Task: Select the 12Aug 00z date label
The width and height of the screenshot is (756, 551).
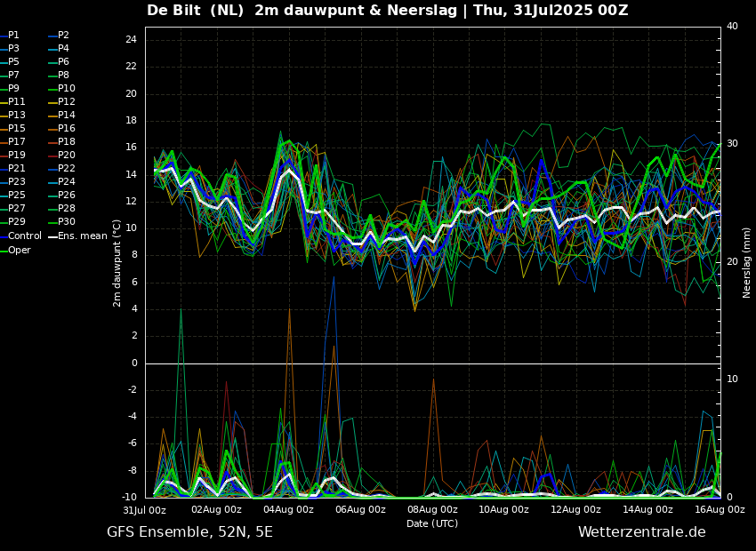Action: click(575, 509)
